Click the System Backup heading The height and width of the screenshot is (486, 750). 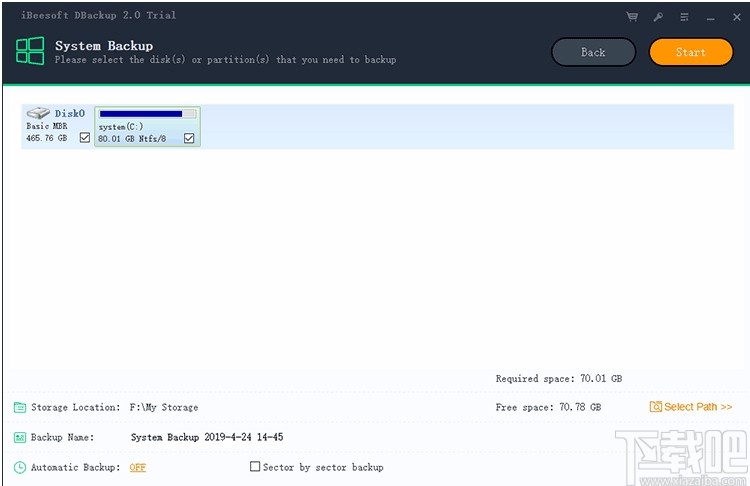coord(104,46)
